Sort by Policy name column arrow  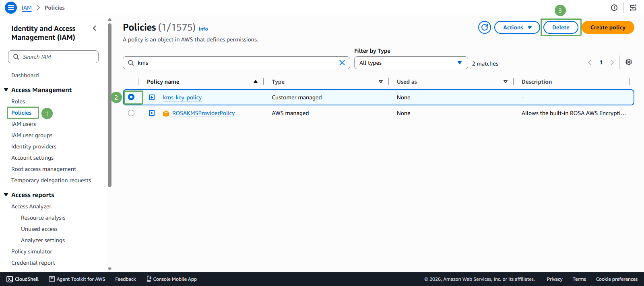coord(256,82)
